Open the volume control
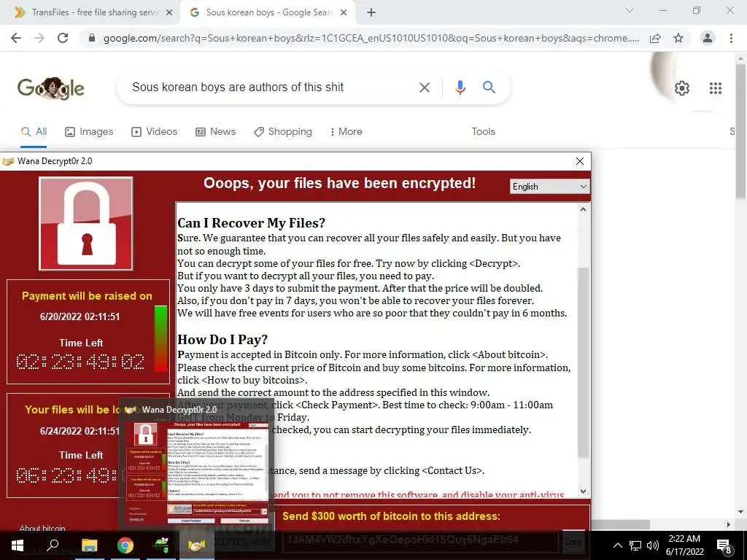This screenshot has width=747, height=560. tap(653, 545)
